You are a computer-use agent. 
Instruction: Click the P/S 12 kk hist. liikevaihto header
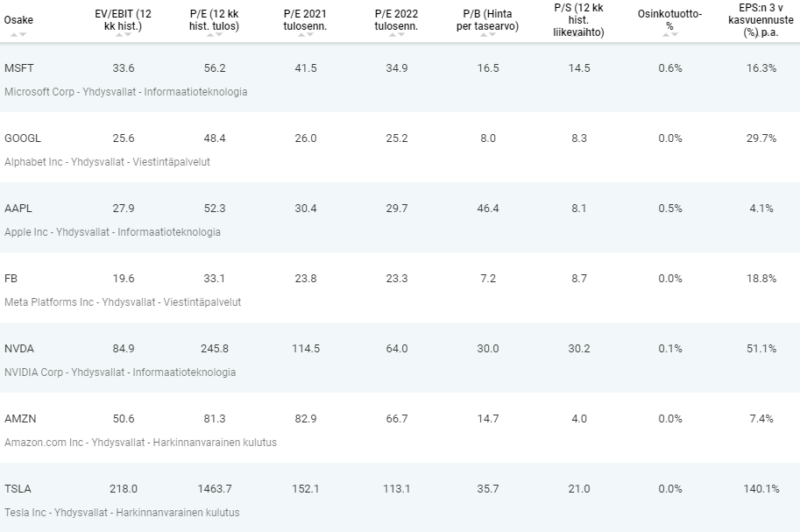[578, 20]
